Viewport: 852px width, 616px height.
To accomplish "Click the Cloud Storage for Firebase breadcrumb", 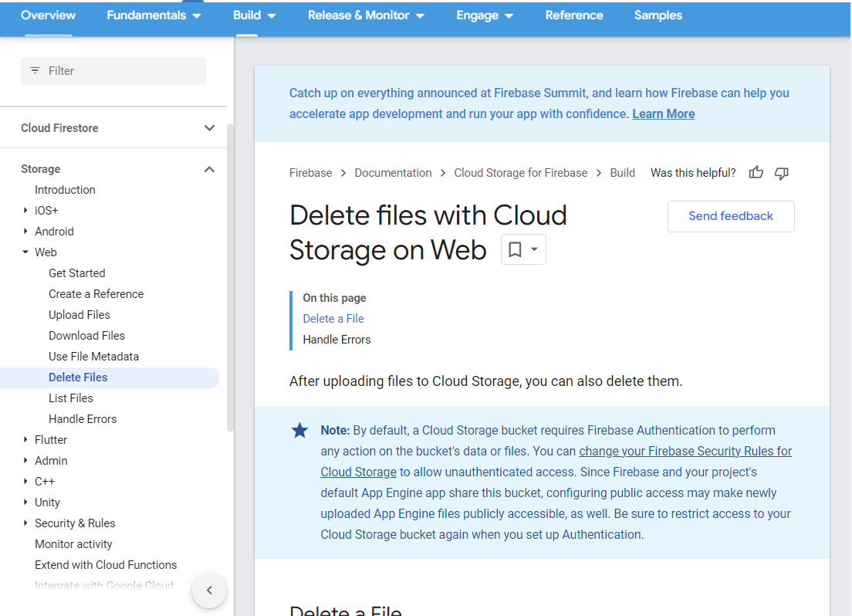I will (x=521, y=173).
